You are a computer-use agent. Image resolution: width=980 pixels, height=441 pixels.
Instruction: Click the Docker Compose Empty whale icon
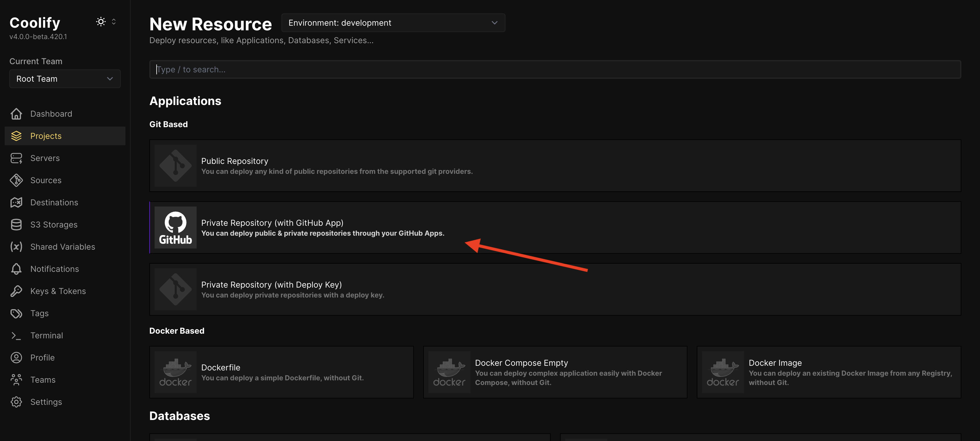(x=449, y=372)
